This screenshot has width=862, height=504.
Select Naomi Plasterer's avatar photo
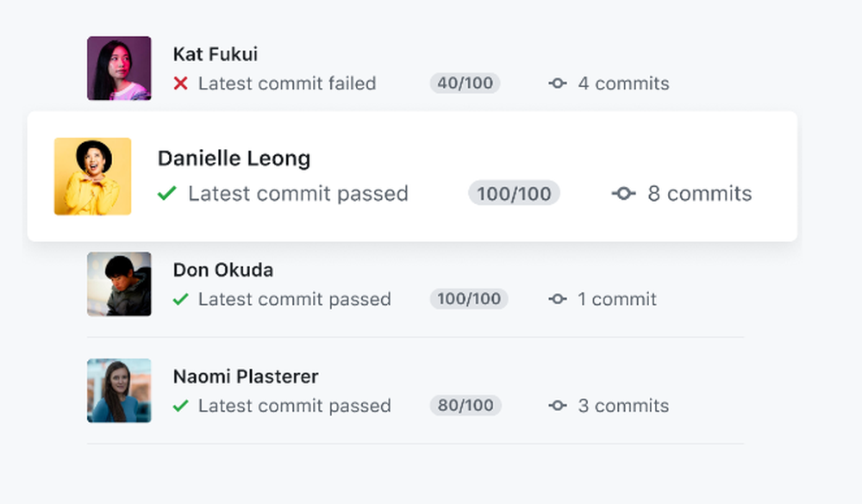click(x=119, y=390)
